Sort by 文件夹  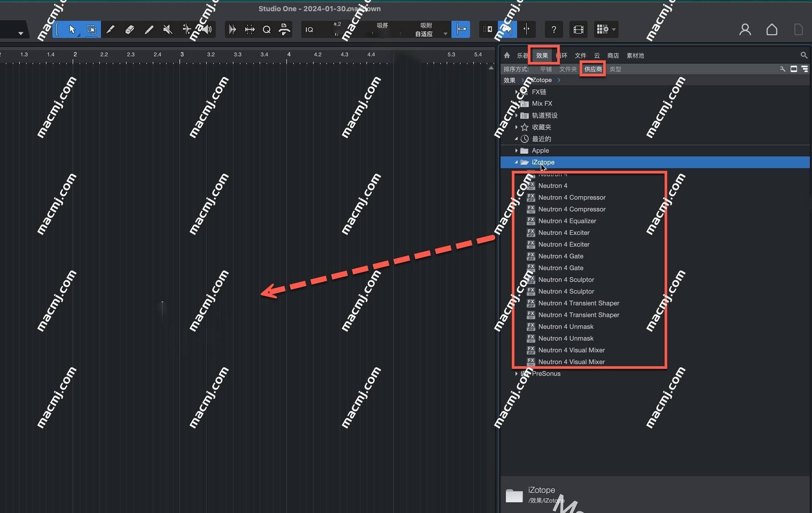568,69
